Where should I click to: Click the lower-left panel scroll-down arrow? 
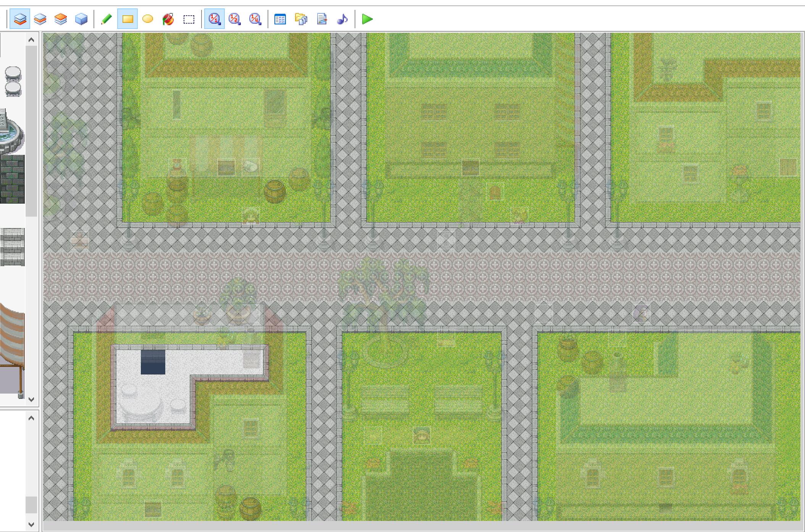pyautogui.click(x=31, y=524)
